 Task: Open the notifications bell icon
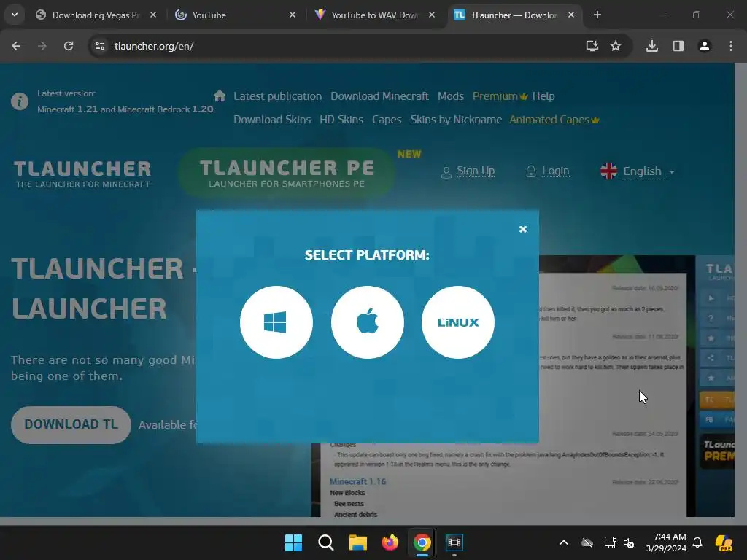coord(697,542)
